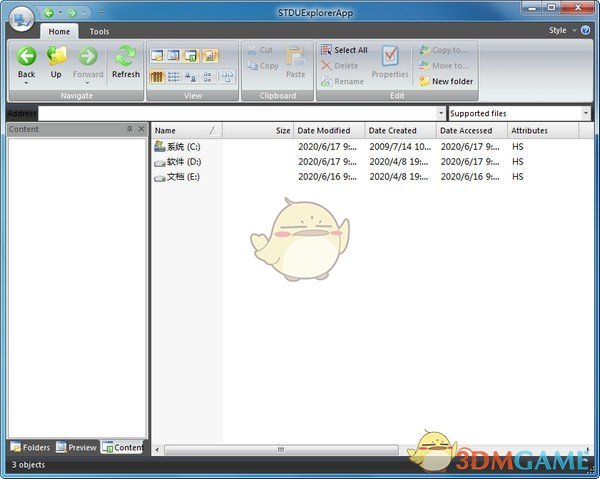Screen dimensions: 600x479
Task: Switch to the Folders bottom tab
Action: click(30, 447)
